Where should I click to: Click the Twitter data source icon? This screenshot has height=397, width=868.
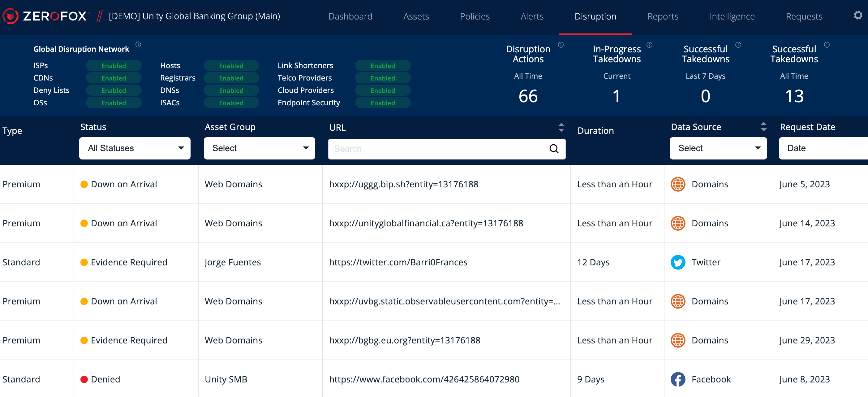[x=678, y=262]
